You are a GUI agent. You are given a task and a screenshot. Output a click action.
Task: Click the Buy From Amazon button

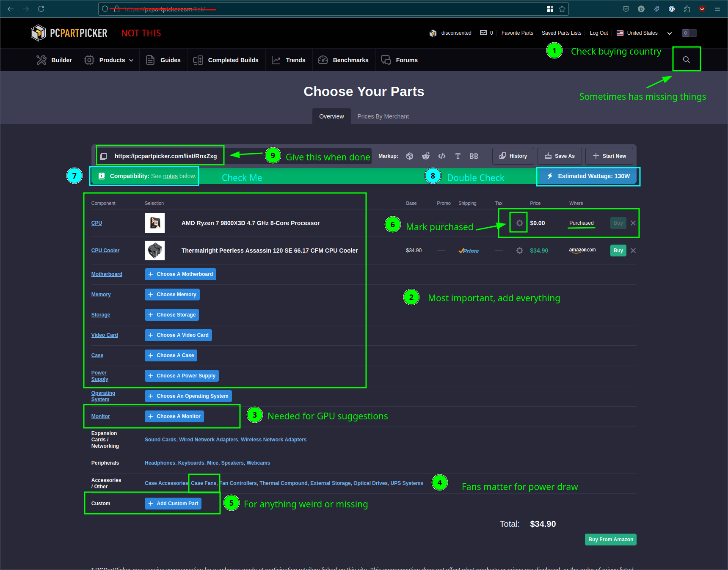(611, 540)
